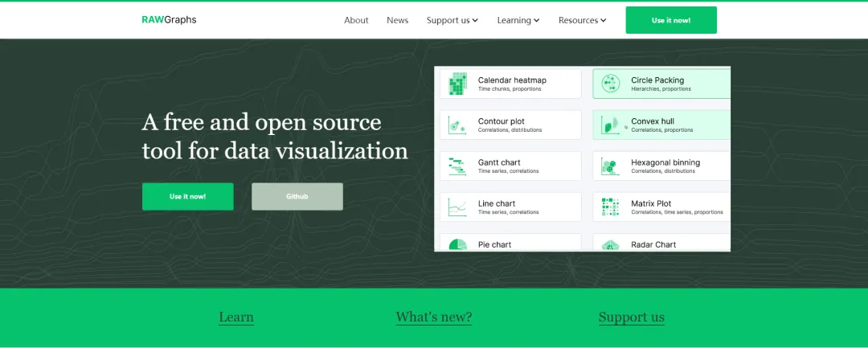The width and height of the screenshot is (868, 348).
Task: Click the hero Use it now! button
Action: tap(187, 196)
